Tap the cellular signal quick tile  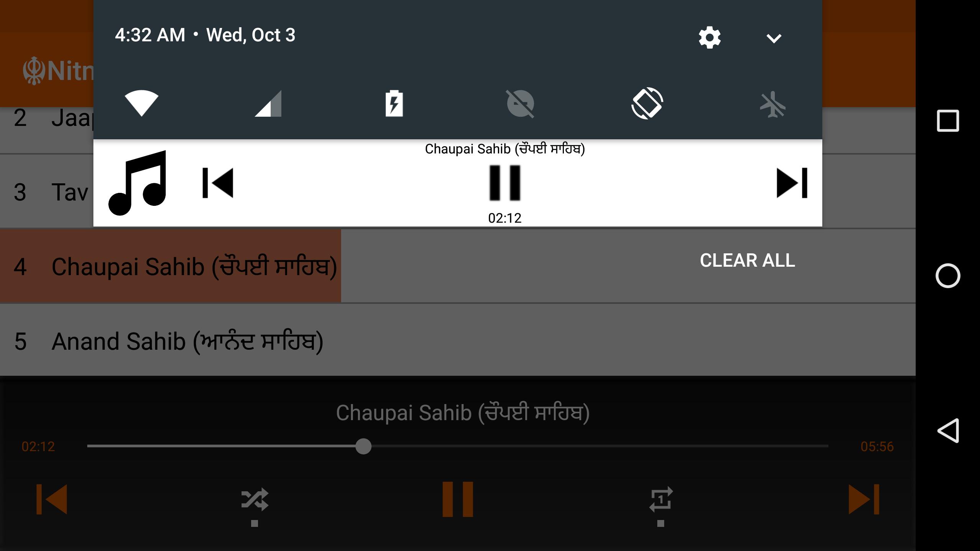[268, 103]
